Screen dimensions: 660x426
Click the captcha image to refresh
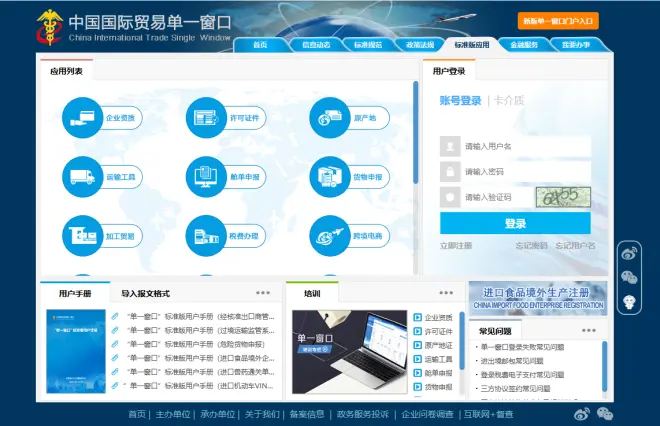(x=562, y=197)
